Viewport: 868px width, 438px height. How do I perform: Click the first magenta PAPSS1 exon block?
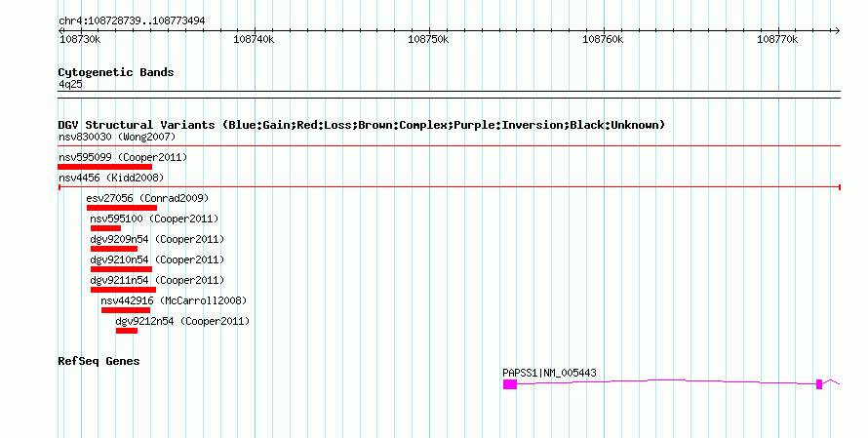510,384
